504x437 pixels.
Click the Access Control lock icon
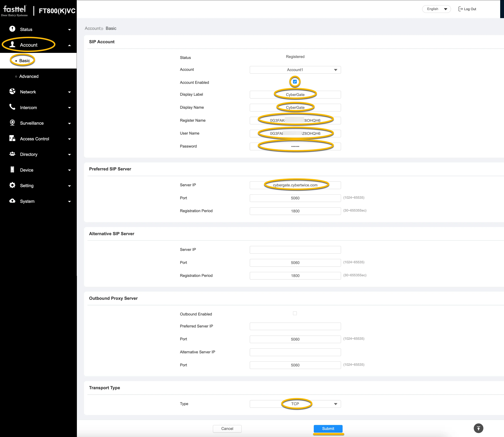click(12, 138)
